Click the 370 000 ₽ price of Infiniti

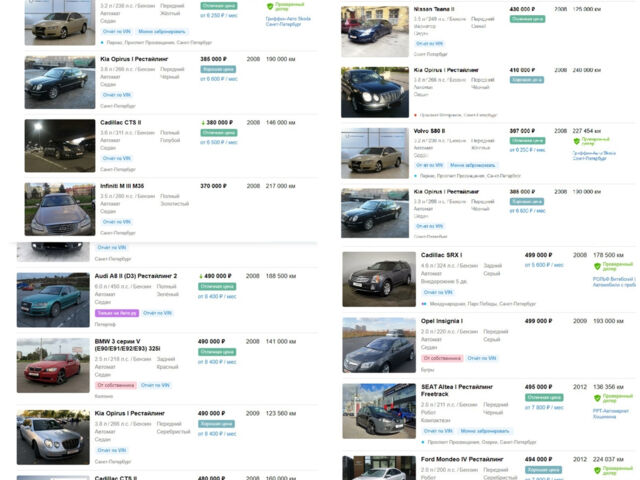[x=213, y=186]
